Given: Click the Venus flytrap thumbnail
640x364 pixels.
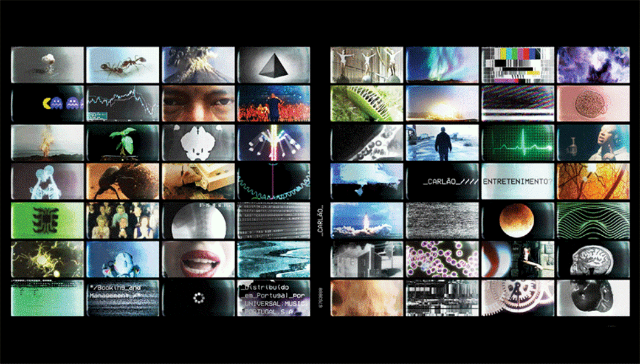Looking at the screenshot, I should 366,103.
